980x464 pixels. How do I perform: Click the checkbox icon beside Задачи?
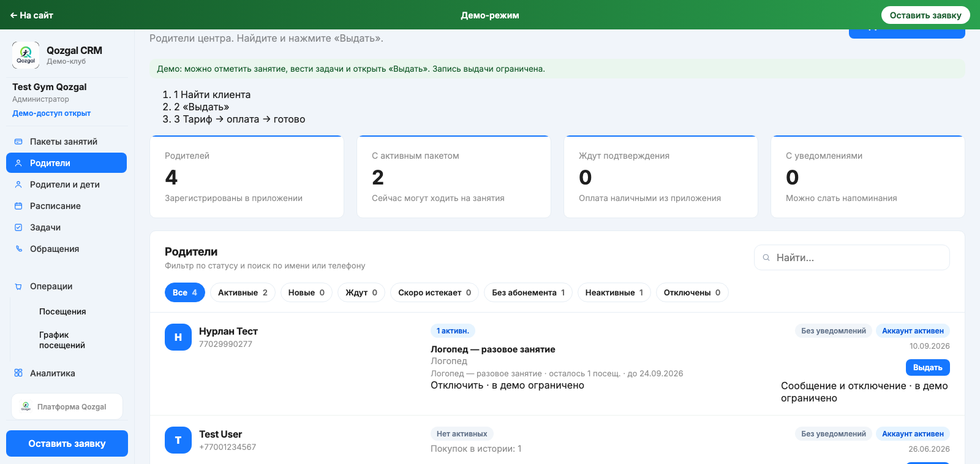tap(18, 227)
